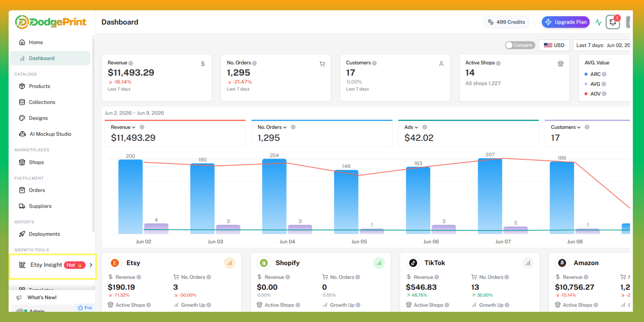Click info icon beside Etsy Revenue label
The image size is (644, 322).
tap(139, 277)
